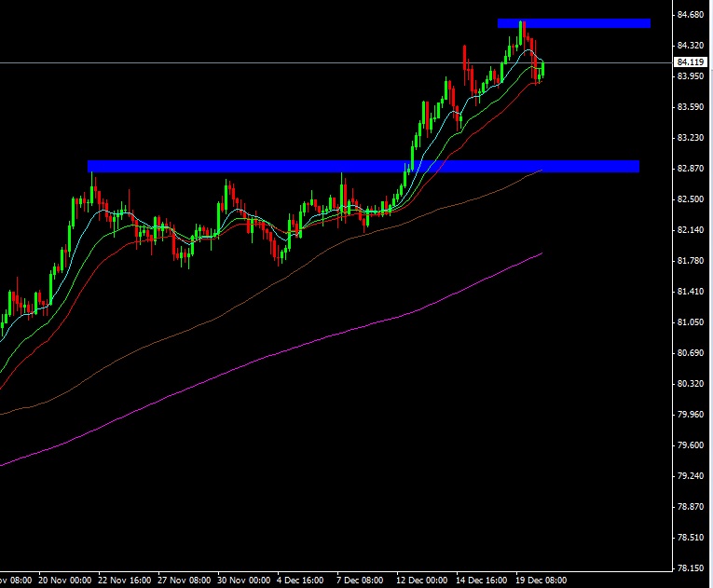The height and width of the screenshot is (588, 713).
Task: Click the 78.150 price axis label
Action: click(691, 568)
